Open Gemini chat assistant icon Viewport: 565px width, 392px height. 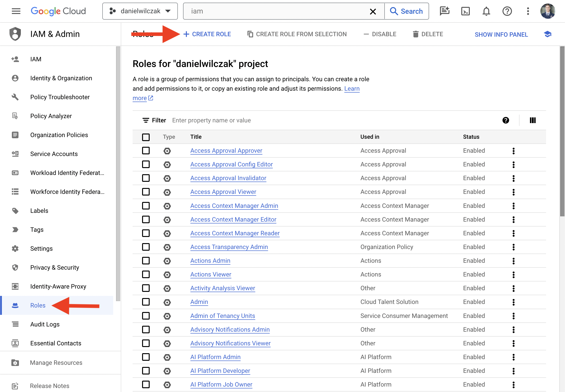[x=445, y=11]
